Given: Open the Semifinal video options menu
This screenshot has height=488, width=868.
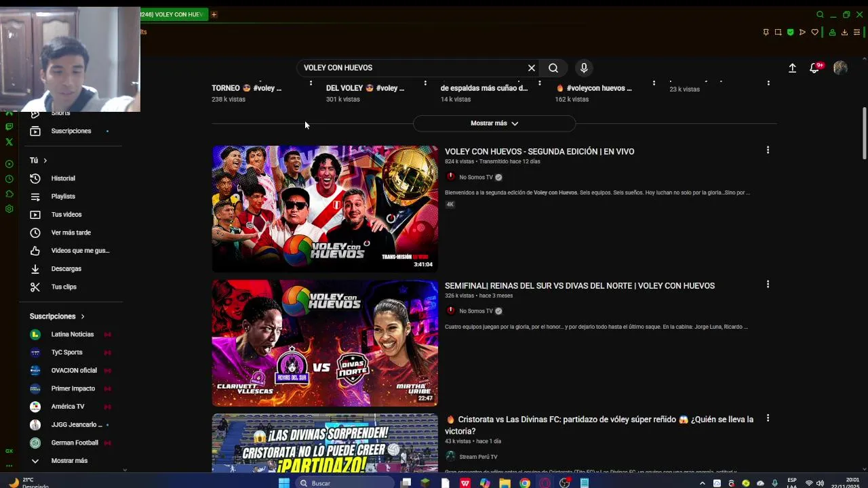Looking at the screenshot, I should 768,284.
